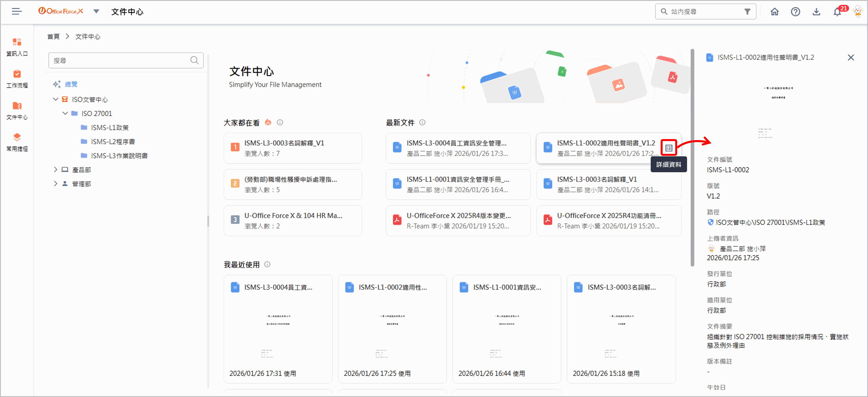Expand the 產品部 tree node
The image size is (868, 397).
pos(56,170)
